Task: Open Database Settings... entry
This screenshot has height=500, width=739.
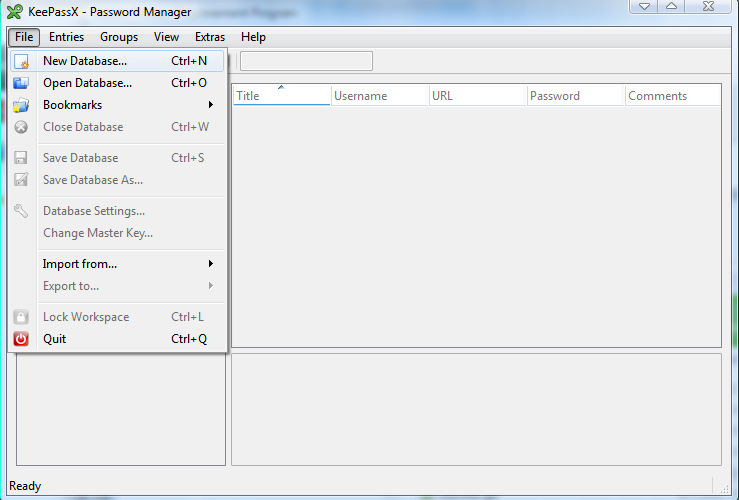Action: pyautogui.click(x=117, y=211)
